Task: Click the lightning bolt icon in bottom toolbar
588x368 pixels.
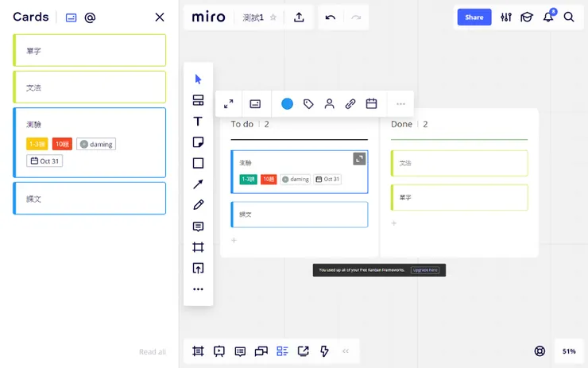Action: [324, 351]
